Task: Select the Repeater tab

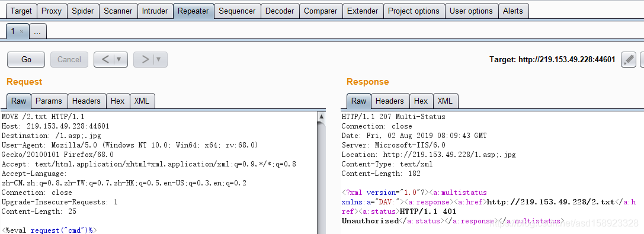Action: (193, 11)
